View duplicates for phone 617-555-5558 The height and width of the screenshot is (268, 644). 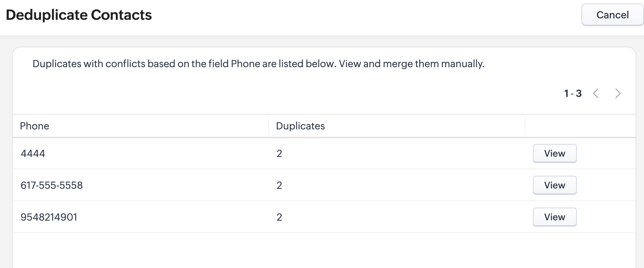[x=555, y=185]
